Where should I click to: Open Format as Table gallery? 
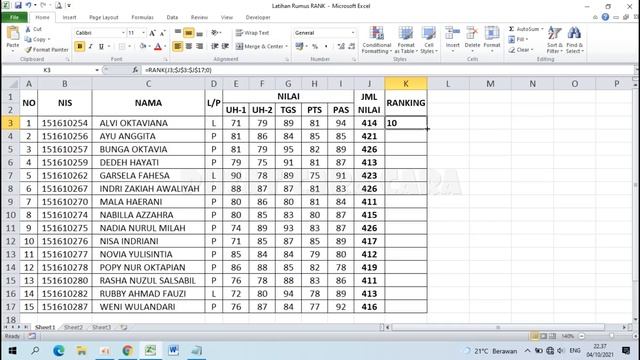pos(406,40)
